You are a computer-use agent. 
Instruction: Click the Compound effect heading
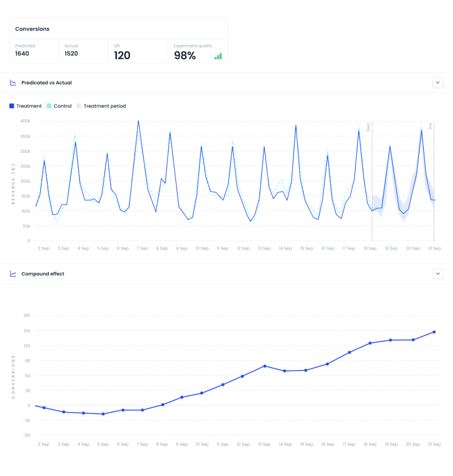43,274
